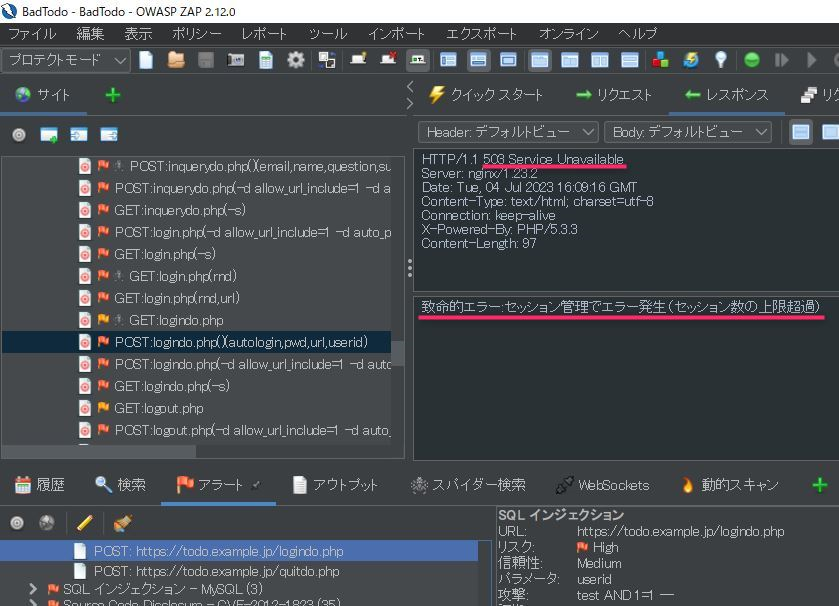This screenshot has width=839, height=606.
Task: Click the Sites panel target scope icon
Action: pos(19,135)
